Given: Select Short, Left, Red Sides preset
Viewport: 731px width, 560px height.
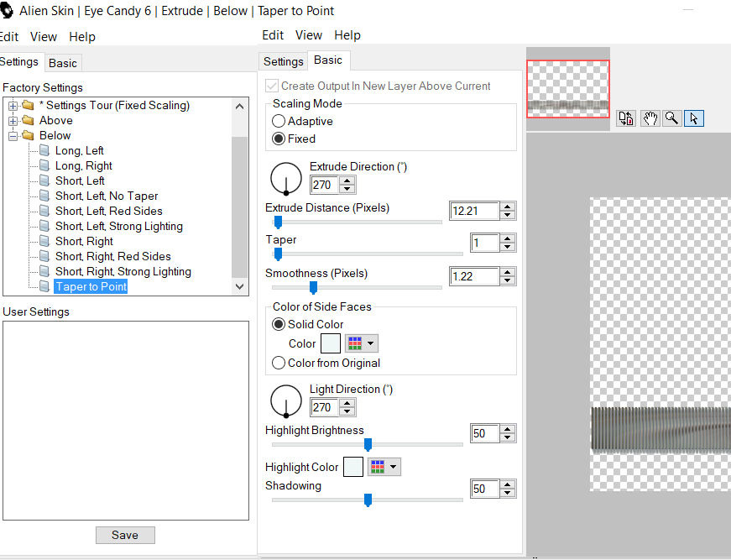Looking at the screenshot, I should coord(109,211).
